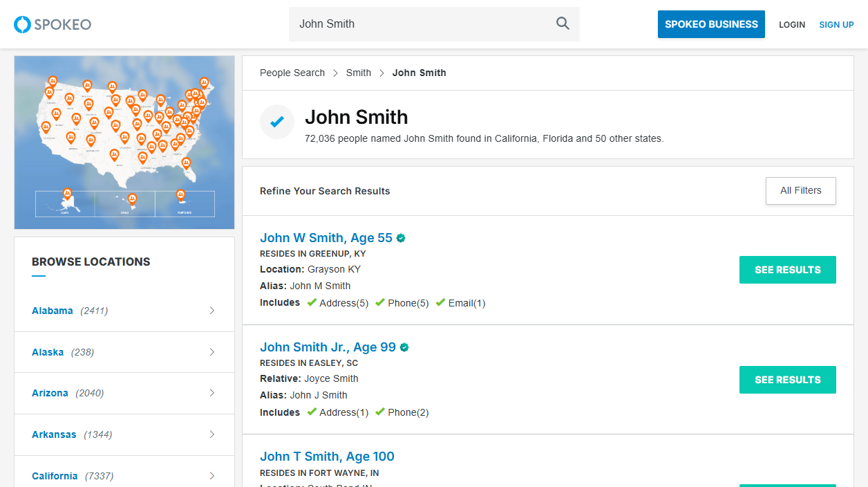868x487 pixels.
Task: Expand the Alabama row chevron
Action: pos(212,311)
